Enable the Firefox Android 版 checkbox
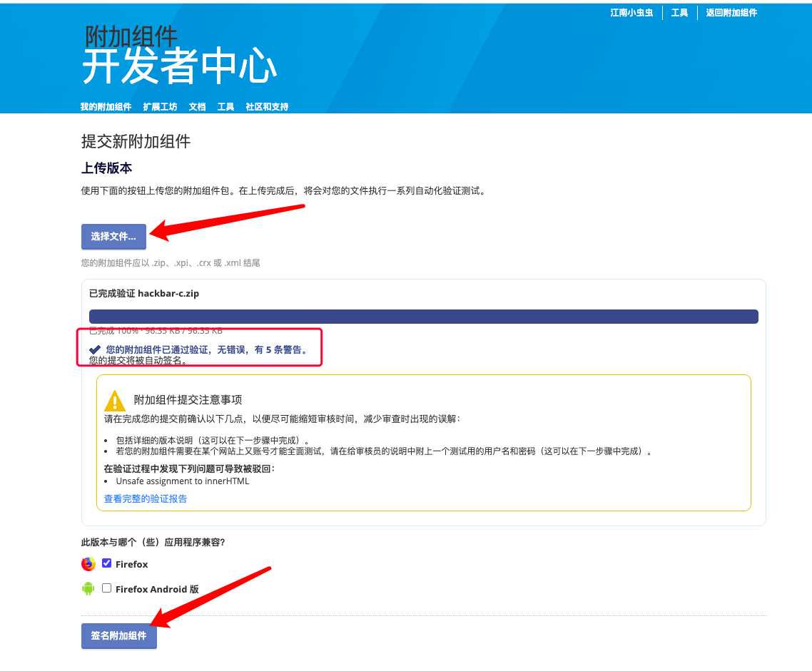 (107, 588)
